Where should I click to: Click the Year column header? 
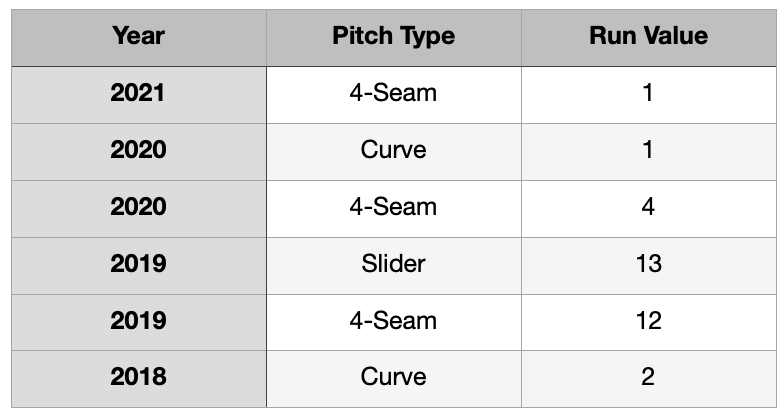click(x=139, y=37)
